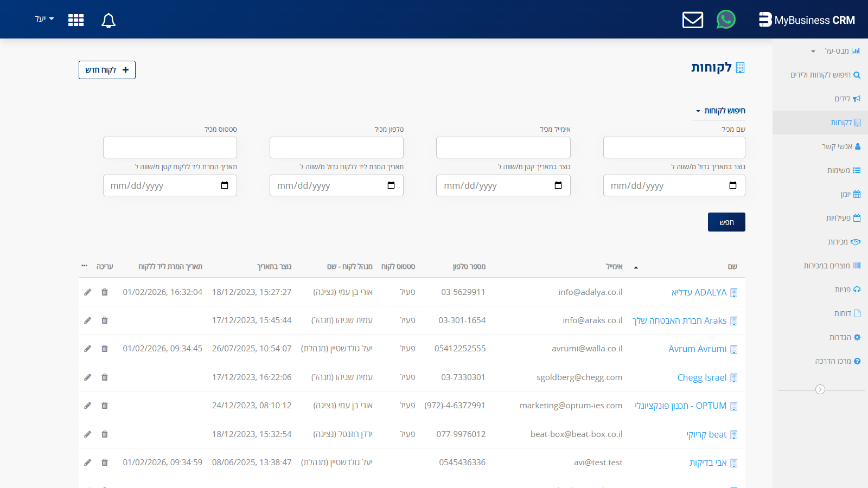The height and width of the screenshot is (488, 868).
Task: Click the notifications bell icon
Action: pos(108,21)
